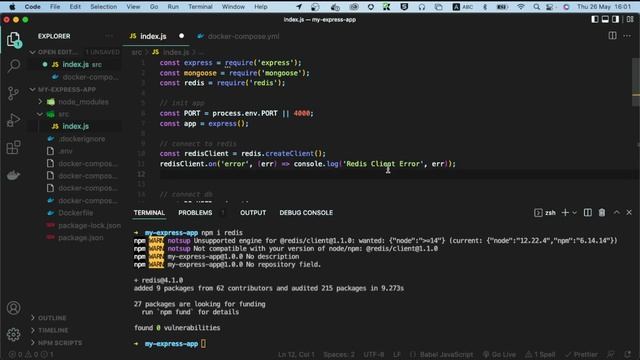Open macOS Spotlight search icon
The height and width of the screenshot is (360, 640).
click(x=536, y=7)
